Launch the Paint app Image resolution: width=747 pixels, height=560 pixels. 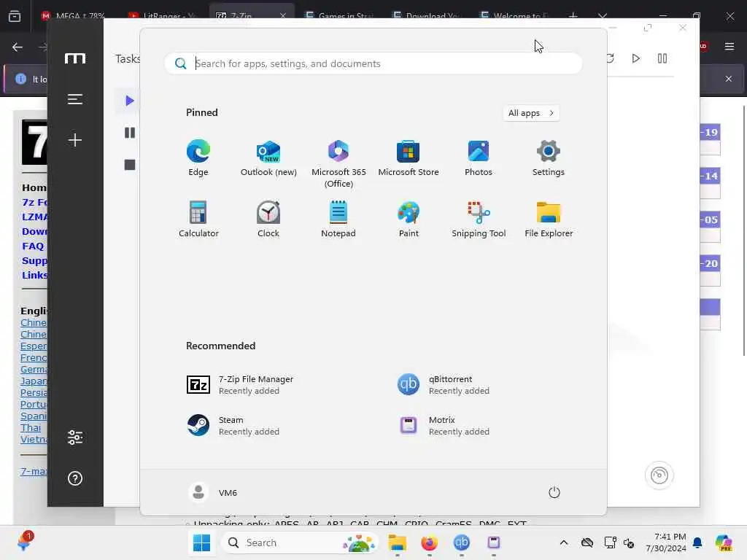(x=409, y=219)
